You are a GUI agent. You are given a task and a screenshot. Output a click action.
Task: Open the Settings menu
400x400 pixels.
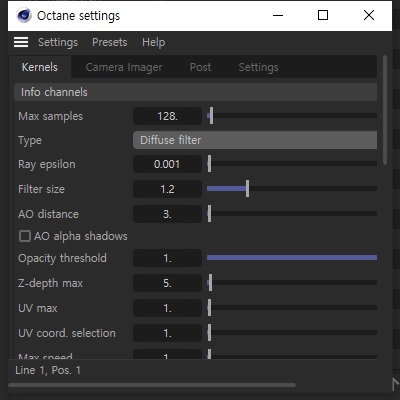tap(58, 42)
